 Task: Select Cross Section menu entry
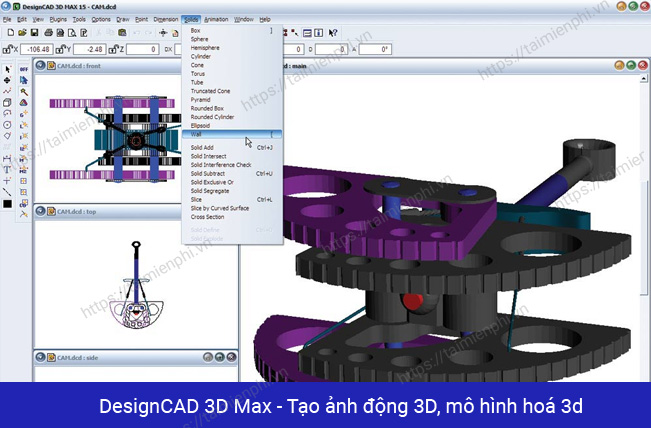pyautogui.click(x=232, y=217)
